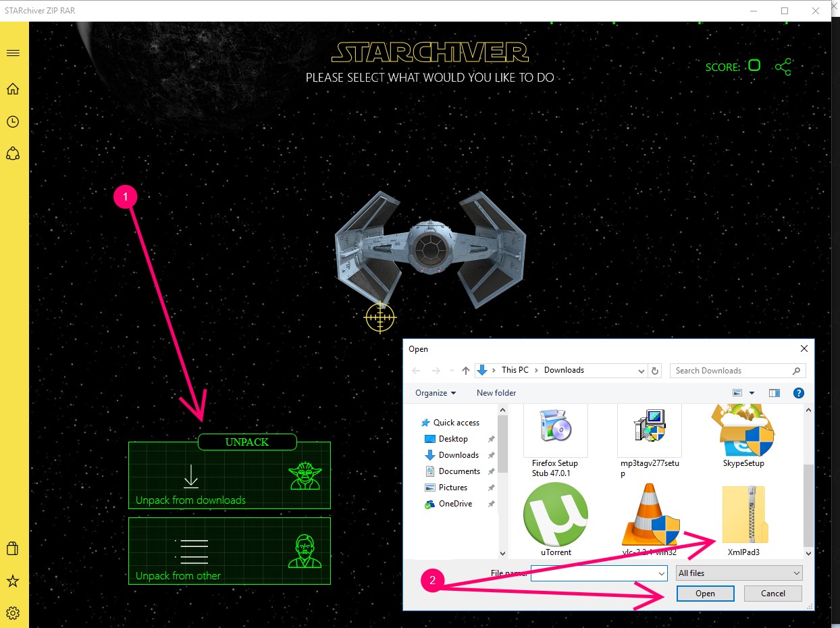Click the Yoda icon on the downloads tile
This screenshot has width=840, height=628.
(305, 475)
